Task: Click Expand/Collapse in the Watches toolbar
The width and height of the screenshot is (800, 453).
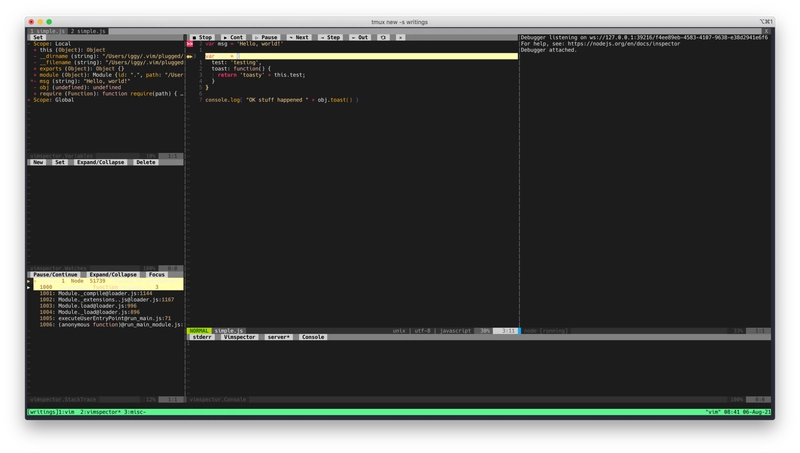Action: [101, 162]
